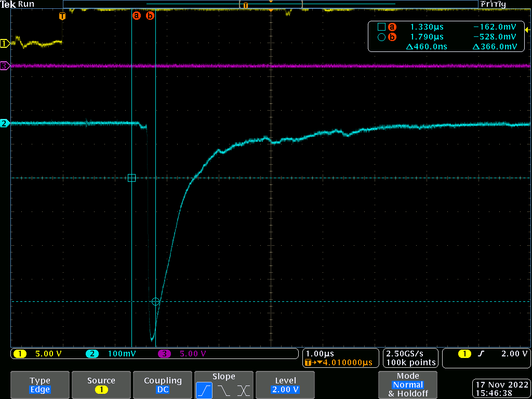Click the orange trigger position T marker

pos(62,16)
